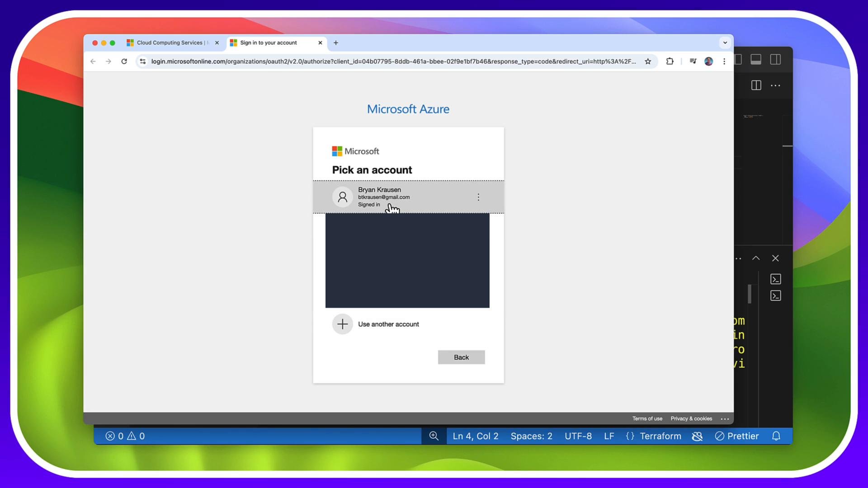Screen dimensions: 868x488
Task: Split the VS Code editor right
Action: pos(756,85)
